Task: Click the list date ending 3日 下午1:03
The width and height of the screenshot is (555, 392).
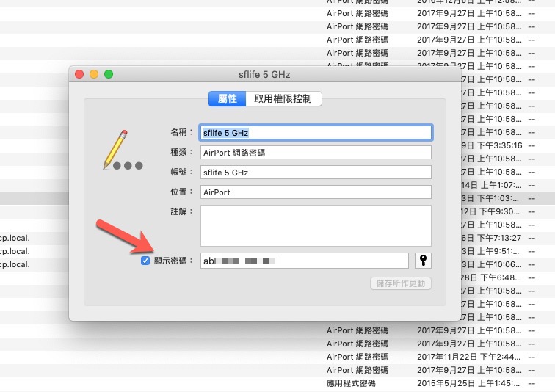Action: pos(490,198)
